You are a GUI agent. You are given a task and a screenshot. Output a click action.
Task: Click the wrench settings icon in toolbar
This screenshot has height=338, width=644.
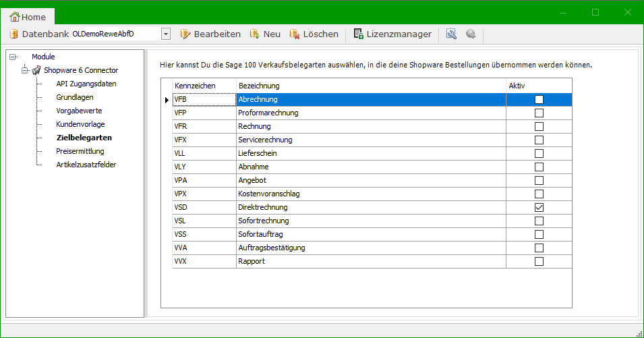tap(451, 34)
